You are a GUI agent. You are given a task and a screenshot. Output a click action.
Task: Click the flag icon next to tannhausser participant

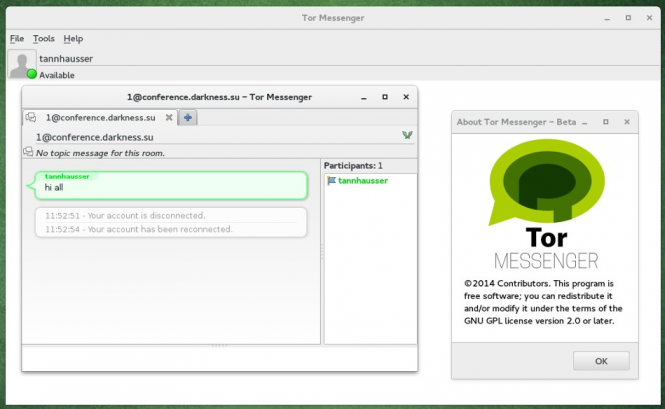[x=331, y=181]
